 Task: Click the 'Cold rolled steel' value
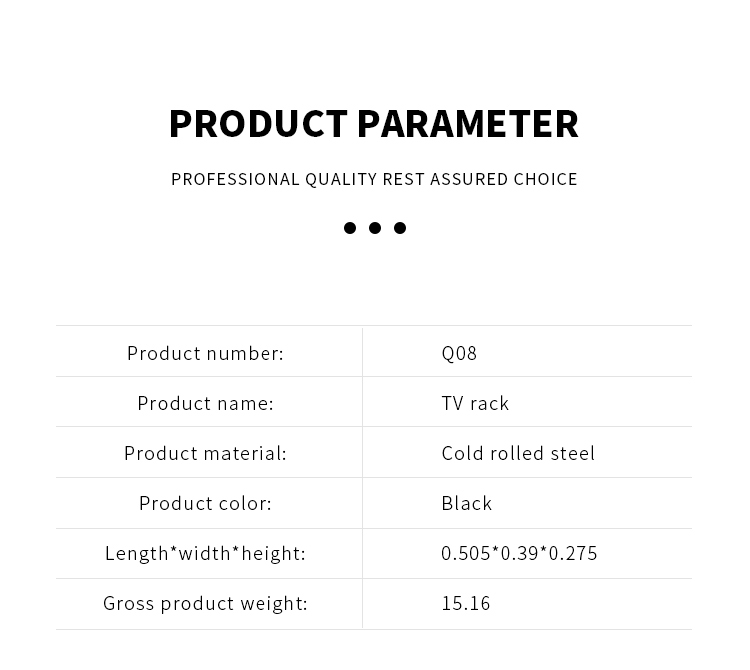518,453
